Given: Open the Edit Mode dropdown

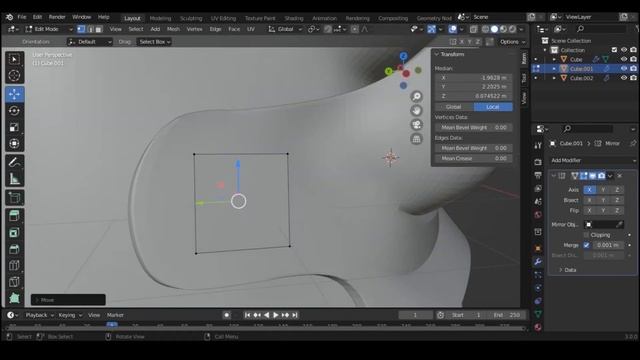Looking at the screenshot, I should click(x=49, y=29).
